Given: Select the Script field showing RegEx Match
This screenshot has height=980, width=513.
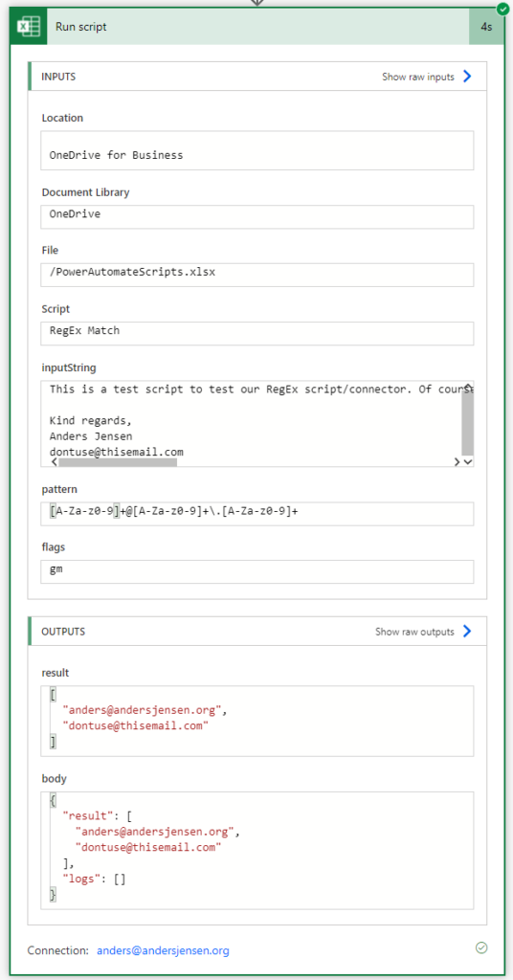Looking at the screenshot, I should (x=256, y=333).
